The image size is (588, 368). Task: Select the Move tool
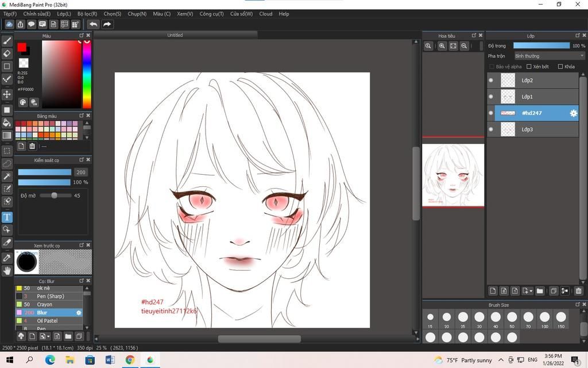[7, 94]
